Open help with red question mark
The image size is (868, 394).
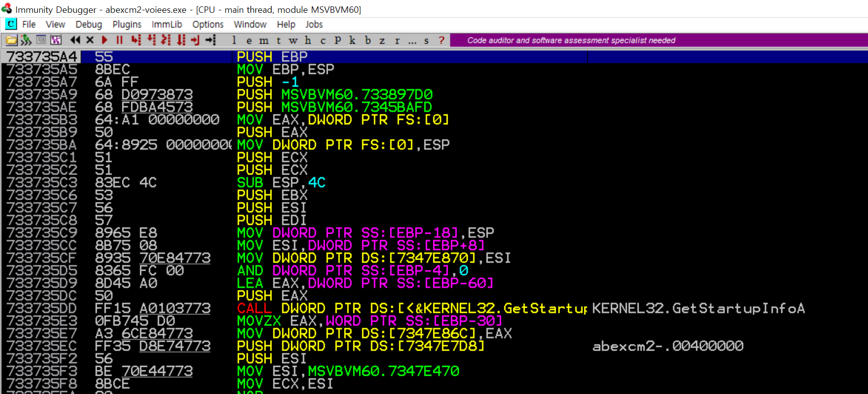(x=442, y=40)
